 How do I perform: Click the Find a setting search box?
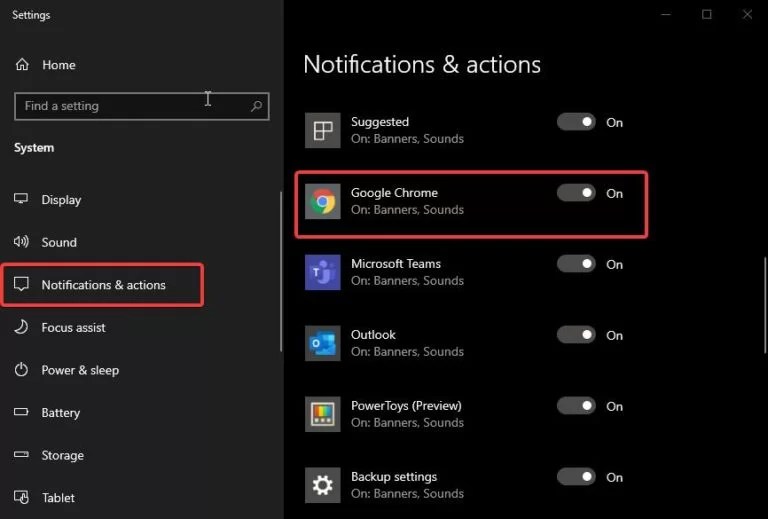(142, 106)
